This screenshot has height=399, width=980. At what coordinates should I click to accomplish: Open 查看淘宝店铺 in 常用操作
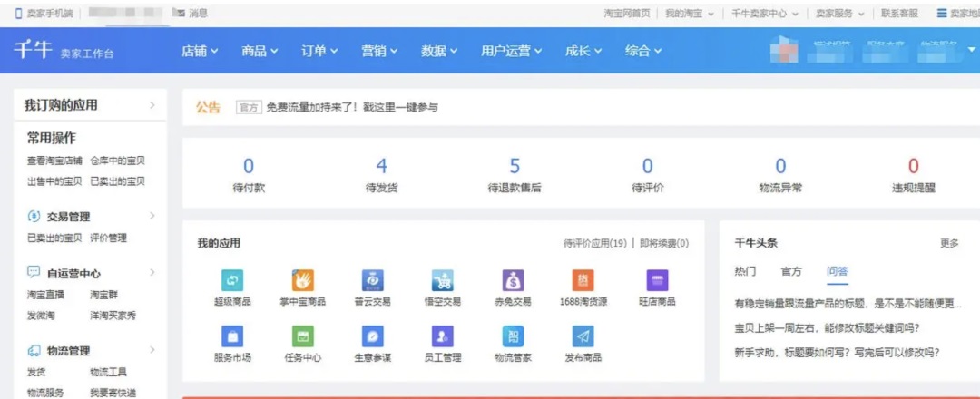(54, 161)
